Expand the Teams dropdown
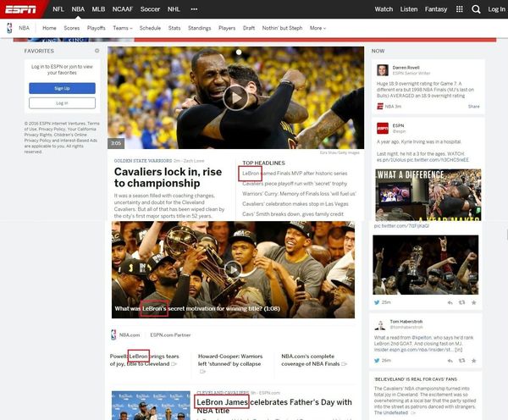The image size is (508, 420). coord(123,28)
